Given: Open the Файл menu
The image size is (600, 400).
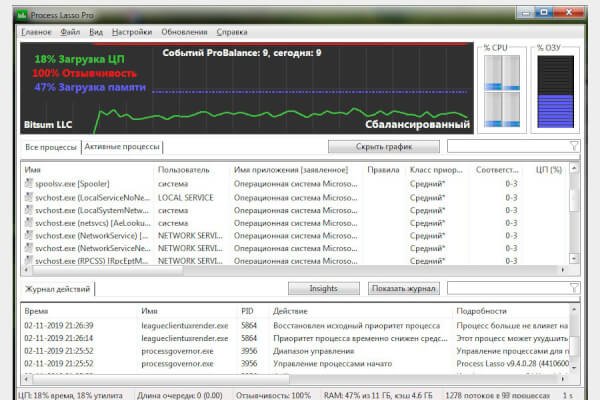Looking at the screenshot, I should (70, 32).
